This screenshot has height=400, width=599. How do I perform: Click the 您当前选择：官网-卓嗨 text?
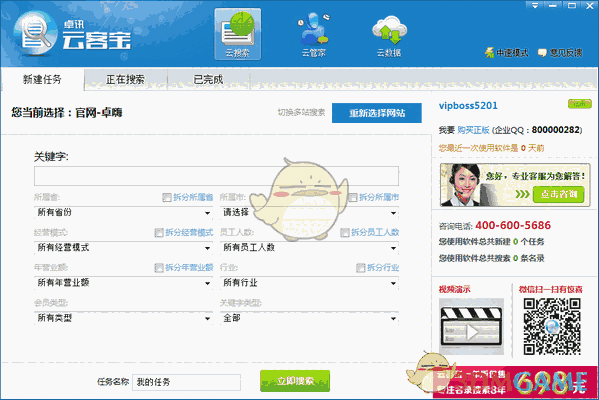pyautogui.click(x=66, y=113)
